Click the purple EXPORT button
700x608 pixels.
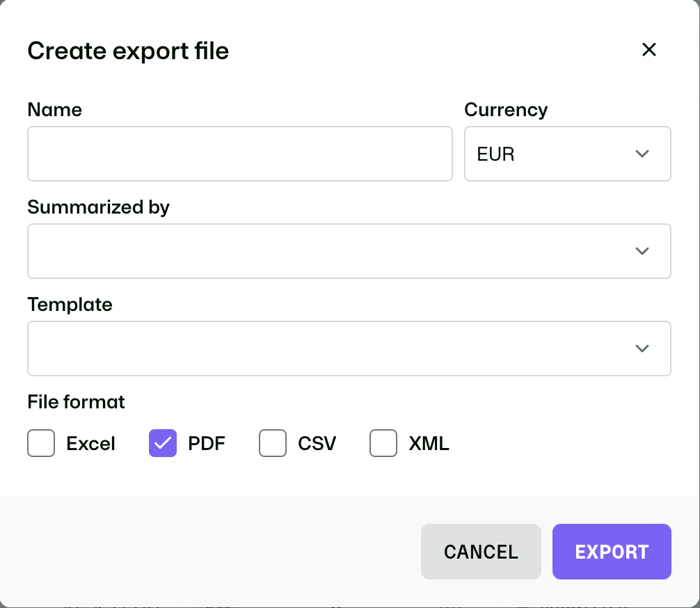click(x=612, y=552)
